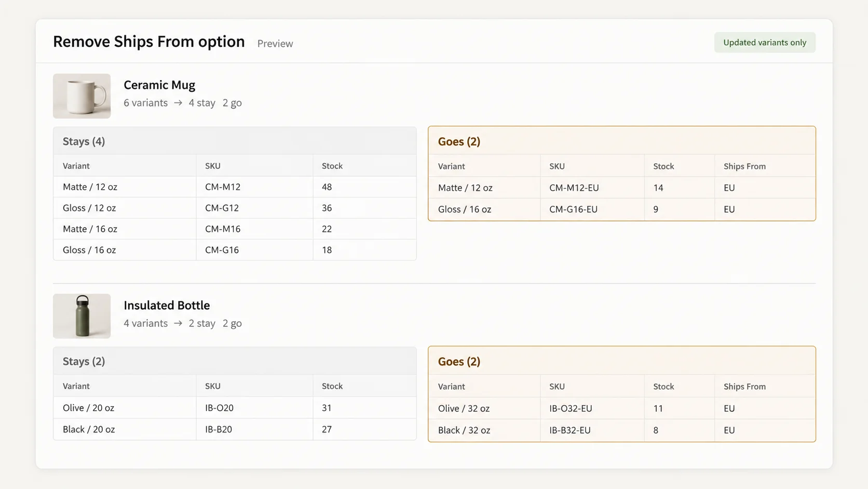Click the Stays (4) table header

pyautogui.click(x=235, y=141)
